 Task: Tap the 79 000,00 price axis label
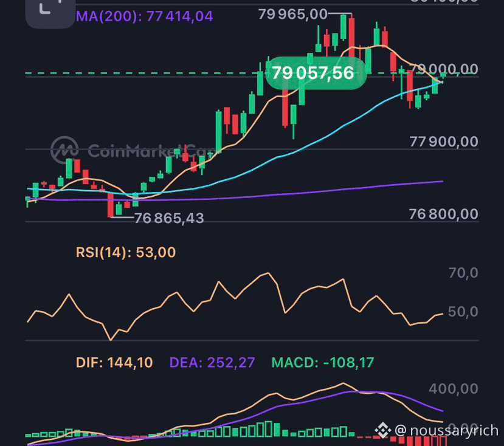click(444, 69)
